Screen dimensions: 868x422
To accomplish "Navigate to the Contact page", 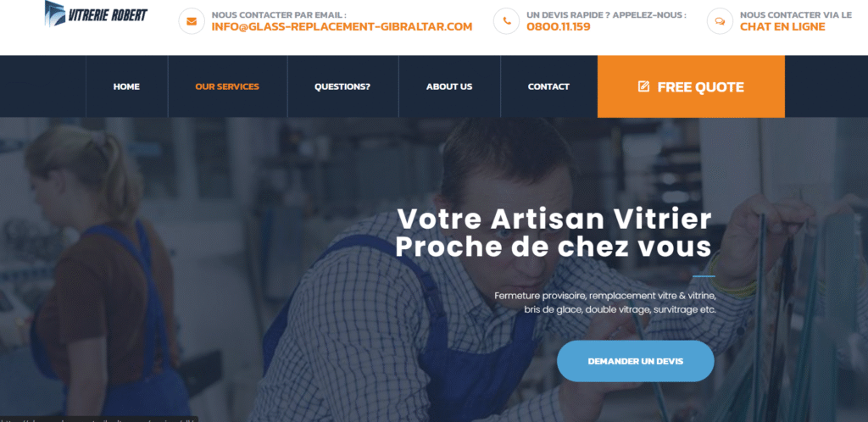I will coord(548,86).
